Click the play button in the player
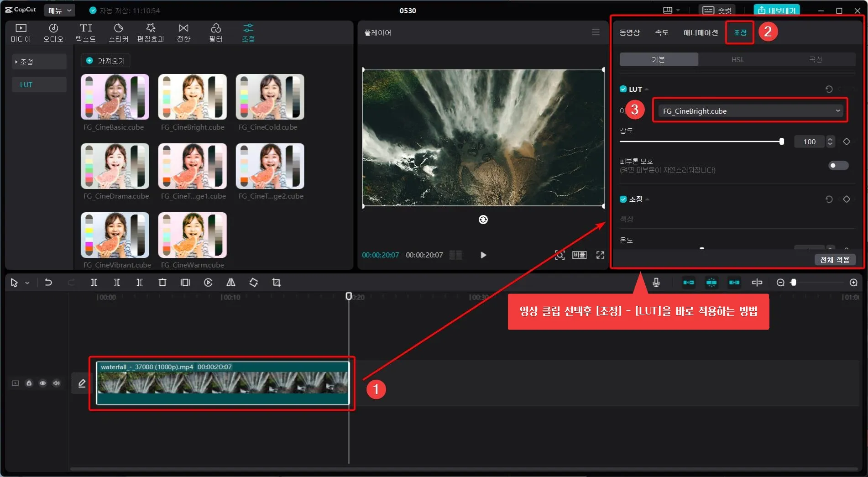The width and height of the screenshot is (868, 477). click(x=483, y=255)
